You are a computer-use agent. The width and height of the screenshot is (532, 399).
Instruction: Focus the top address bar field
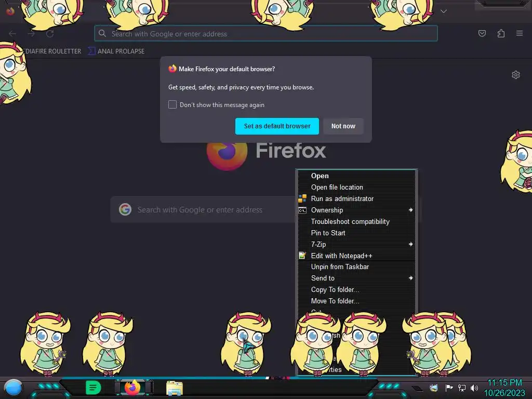tap(266, 34)
